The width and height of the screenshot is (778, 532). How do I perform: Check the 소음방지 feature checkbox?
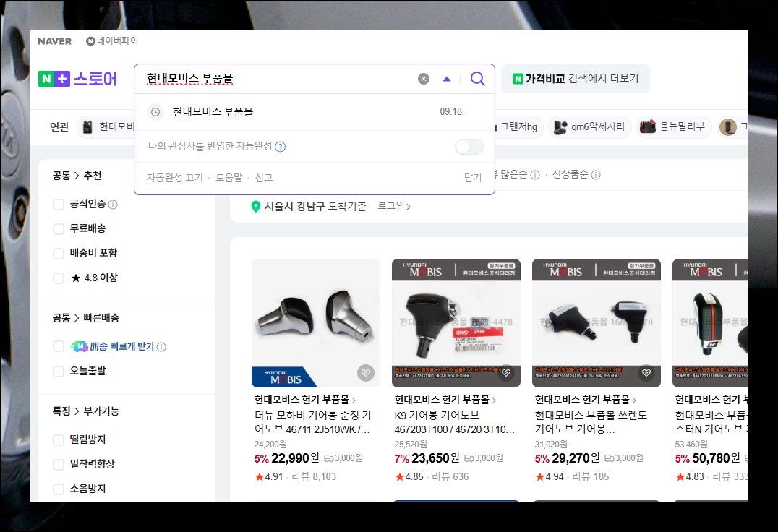[59, 489]
